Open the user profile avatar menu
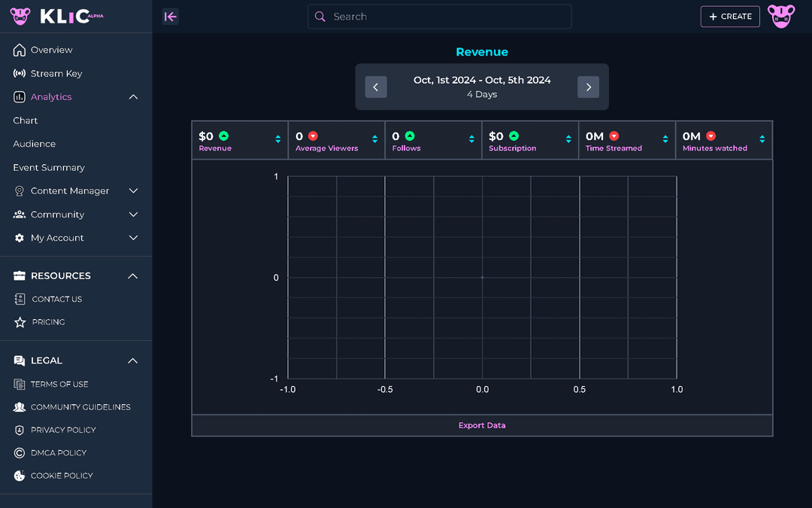This screenshot has width=812, height=508. pyautogui.click(x=781, y=17)
